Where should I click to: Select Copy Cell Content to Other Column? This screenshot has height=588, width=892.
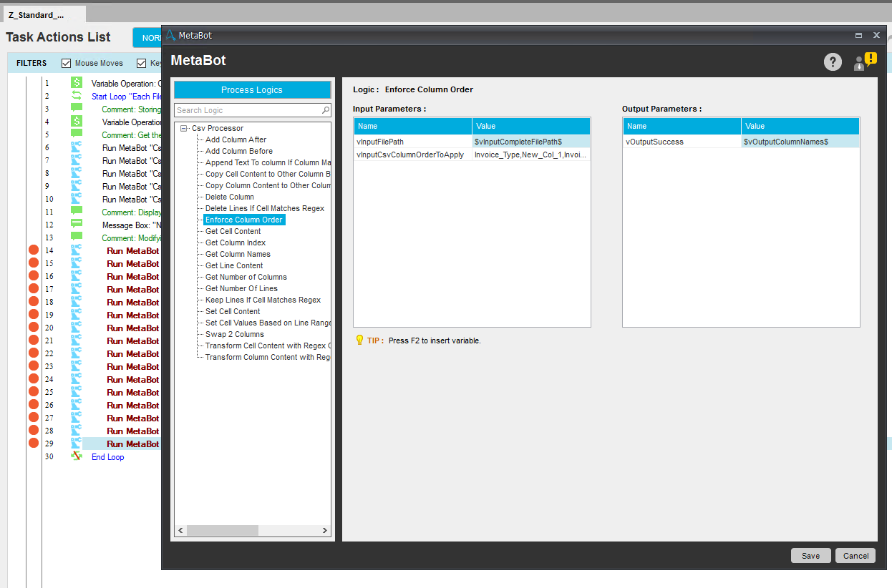point(267,174)
